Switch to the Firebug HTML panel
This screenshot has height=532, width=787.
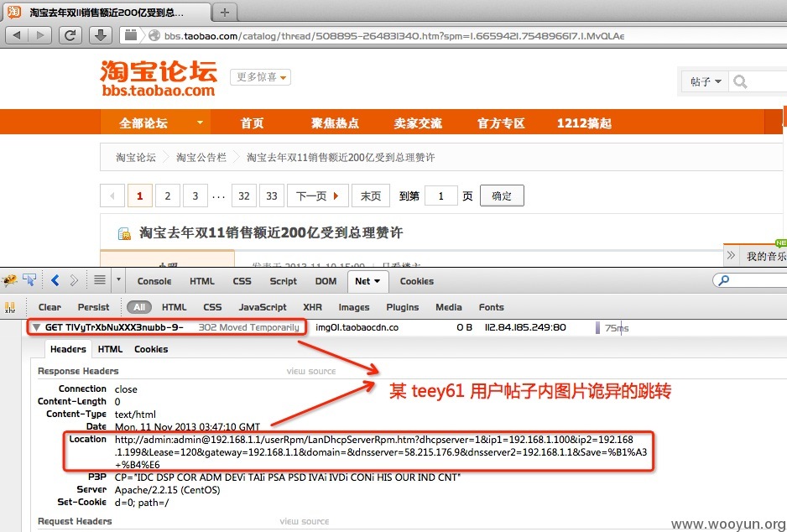[201, 281]
